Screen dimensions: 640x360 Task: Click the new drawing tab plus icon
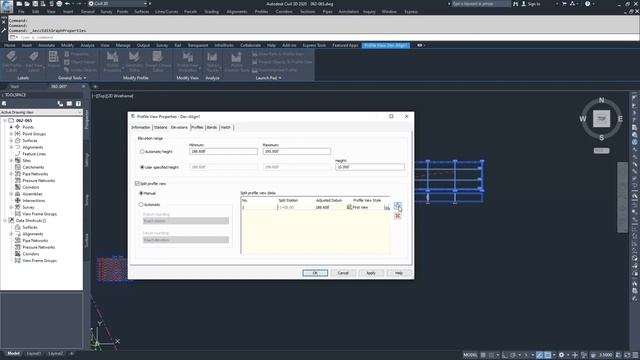click(95, 87)
